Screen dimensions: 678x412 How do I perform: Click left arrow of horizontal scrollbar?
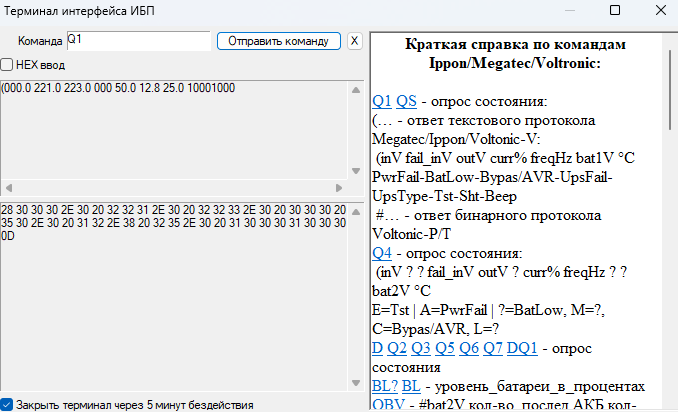click(7, 188)
